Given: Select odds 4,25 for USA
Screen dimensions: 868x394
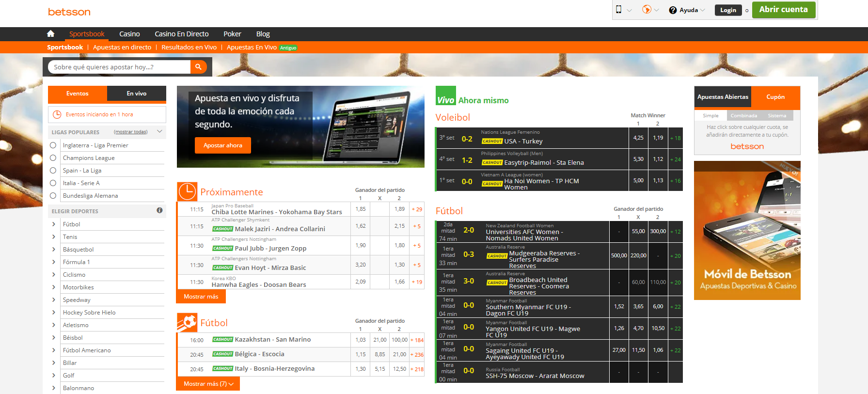Looking at the screenshot, I should point(638,138).
